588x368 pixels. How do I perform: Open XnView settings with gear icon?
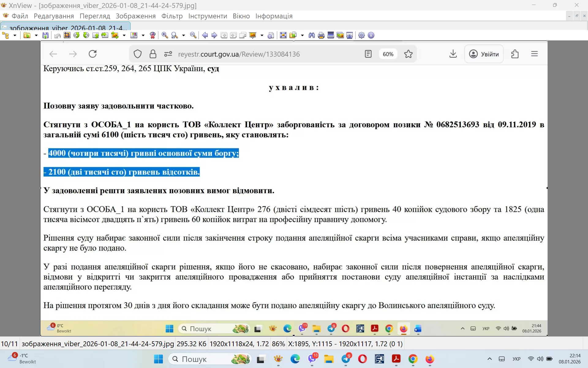[x=361, y=35]
